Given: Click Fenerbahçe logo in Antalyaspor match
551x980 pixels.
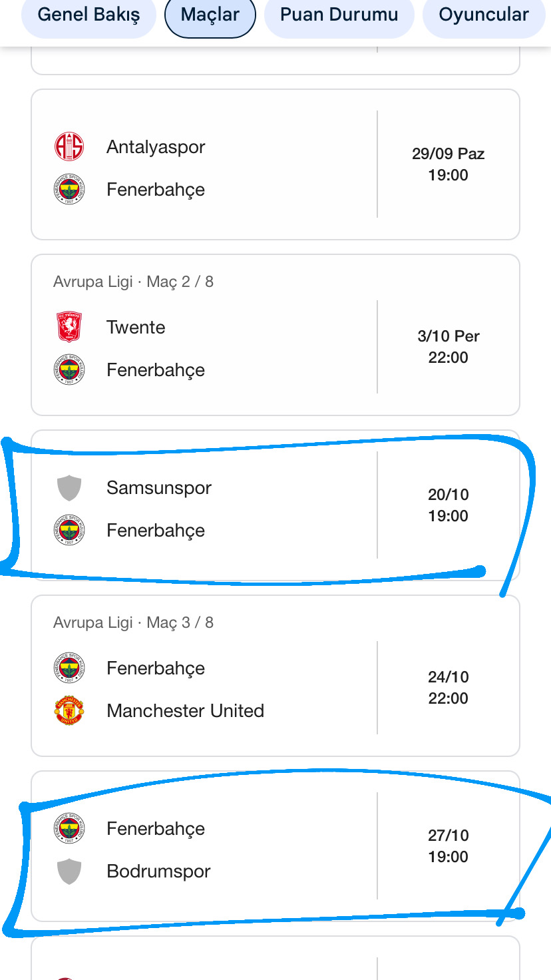Looking at the screenshot, I should (x=69, y=190).
